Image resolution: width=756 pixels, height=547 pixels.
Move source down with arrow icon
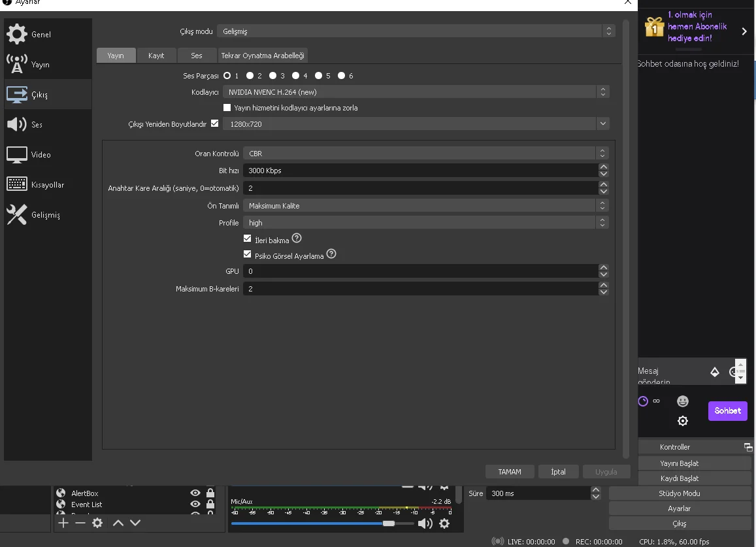(135, 523)
